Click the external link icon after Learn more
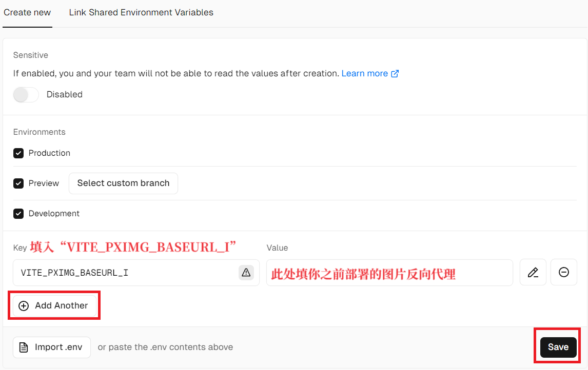 [x=395, y=74]
